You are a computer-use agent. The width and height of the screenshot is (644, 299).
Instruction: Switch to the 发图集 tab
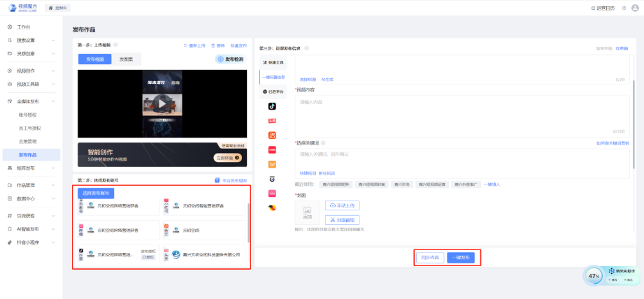[x=127, y=59]
